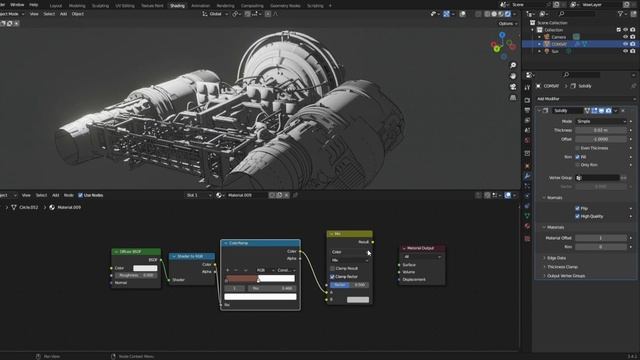Enable Only Rim checkbox

[x=578, y=165]
